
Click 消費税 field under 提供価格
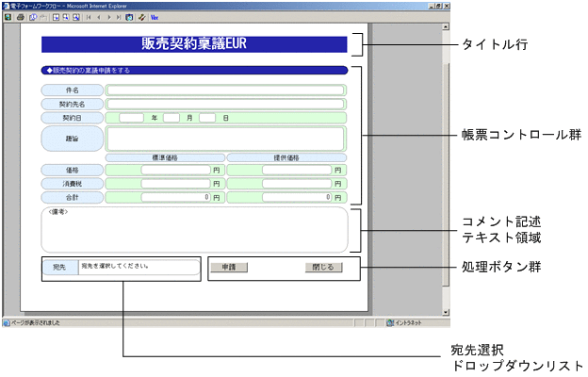tap(297, 184)
